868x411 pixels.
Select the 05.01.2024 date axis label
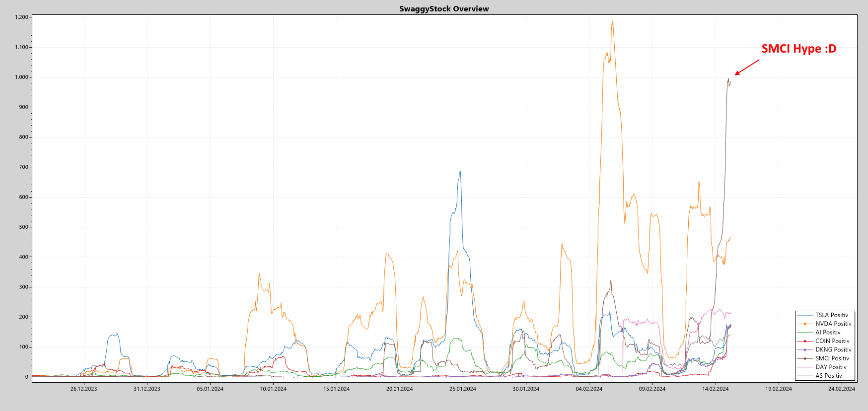pos(210,389)
